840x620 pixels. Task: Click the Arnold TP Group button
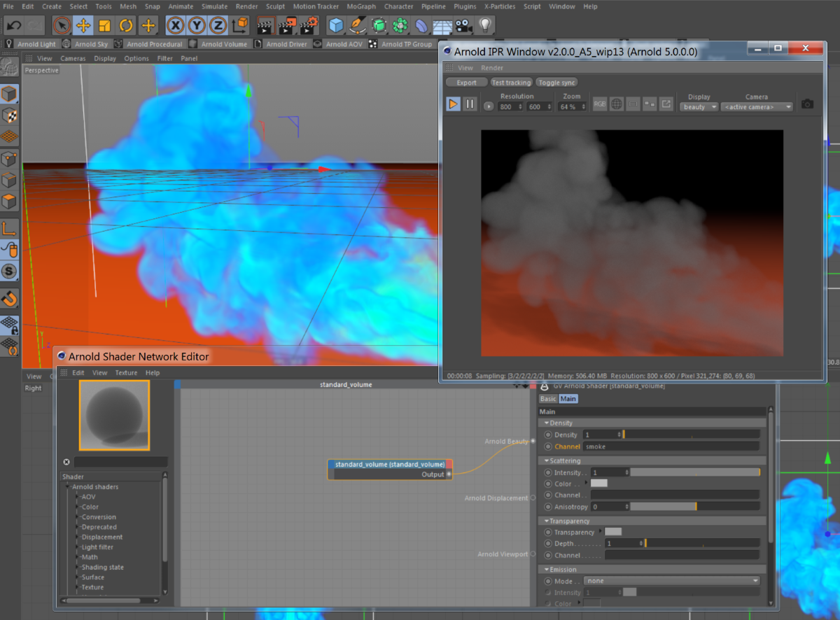[402, 44]
